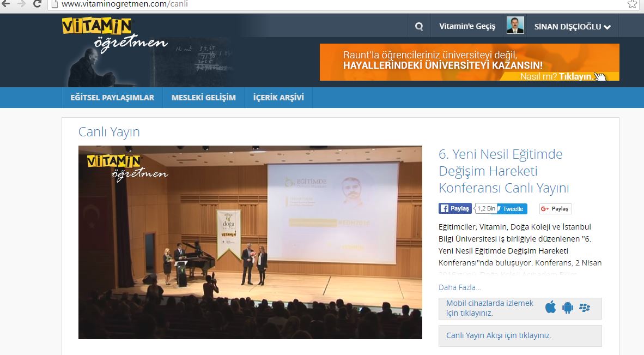
Task: Open the EĞİTSEL PAYLAŞIMLAR menu
Action: tap(112, 98)
